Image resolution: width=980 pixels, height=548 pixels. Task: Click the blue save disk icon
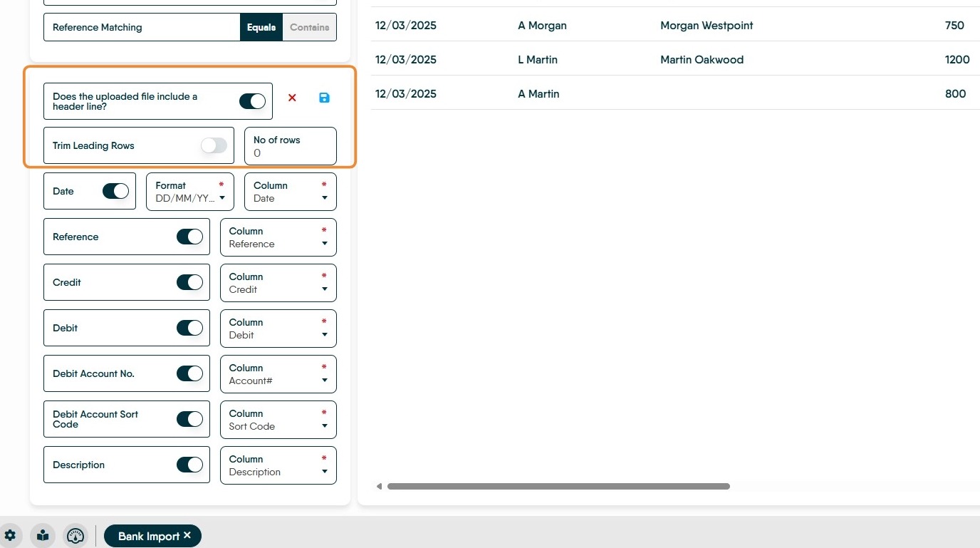pos(324,98)
